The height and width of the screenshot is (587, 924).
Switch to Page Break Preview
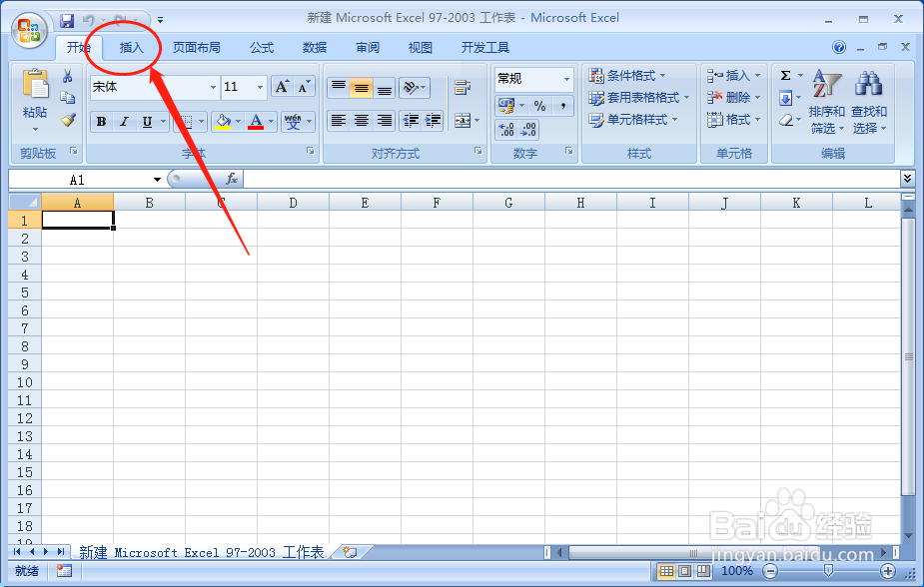click(703, 570)
